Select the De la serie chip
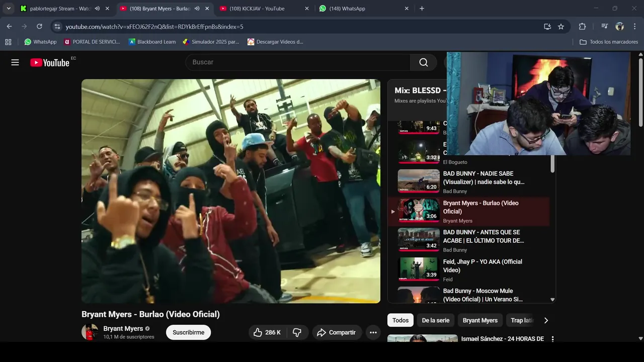Viewport: 644px width, 362px height. [436, 320]
